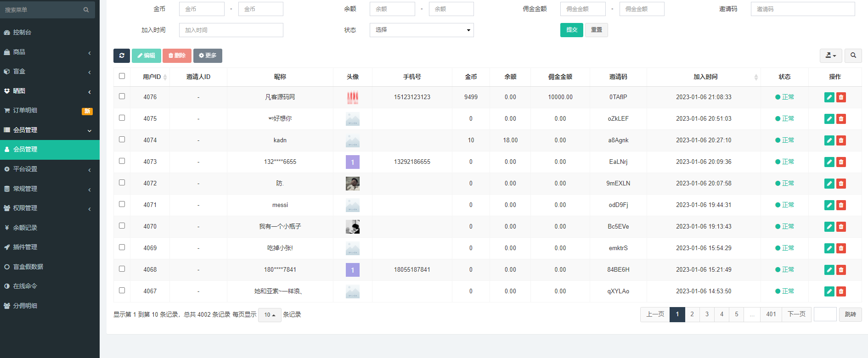The width and height of the screenshot is (868, 358).
Task: Go to pagination page 3
Action: (707, 314)
